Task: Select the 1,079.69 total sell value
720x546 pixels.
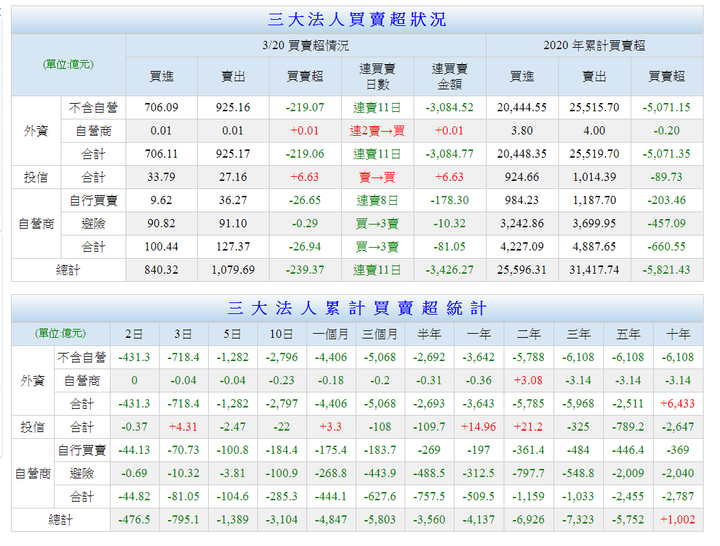Action: [233, 270]
